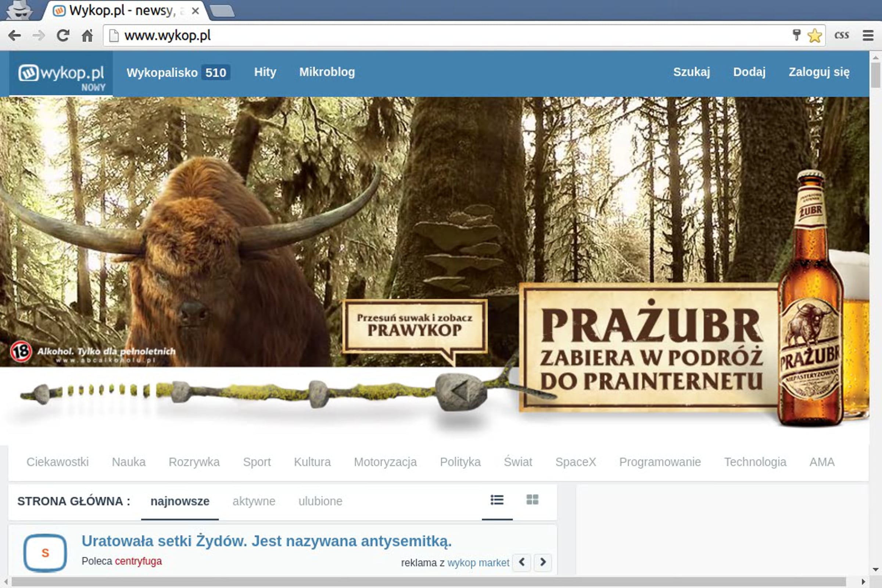Select the Motoryzacja category

(385, 462)
